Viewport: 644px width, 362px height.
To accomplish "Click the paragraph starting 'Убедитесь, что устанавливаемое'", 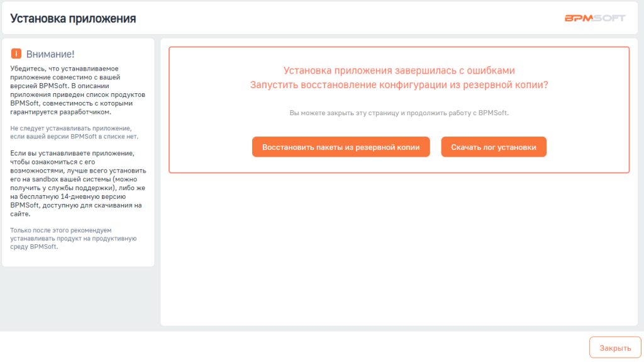I will (x=77, y=90).
